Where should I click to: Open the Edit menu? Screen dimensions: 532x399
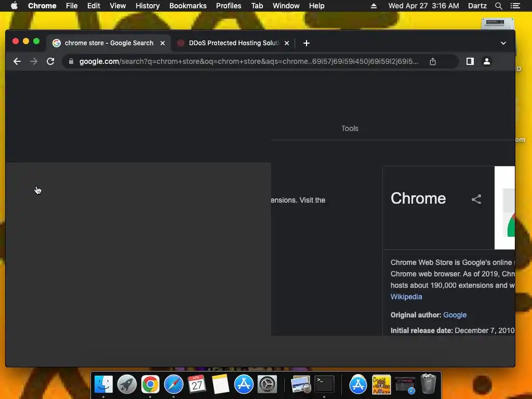pyautogui.click(x=94, y=6)
